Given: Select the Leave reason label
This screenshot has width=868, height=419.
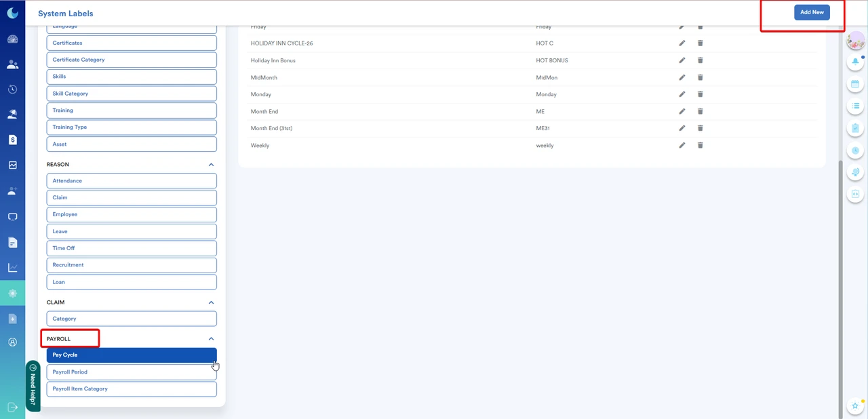Looking at the screenshot, I should [132, 231].
